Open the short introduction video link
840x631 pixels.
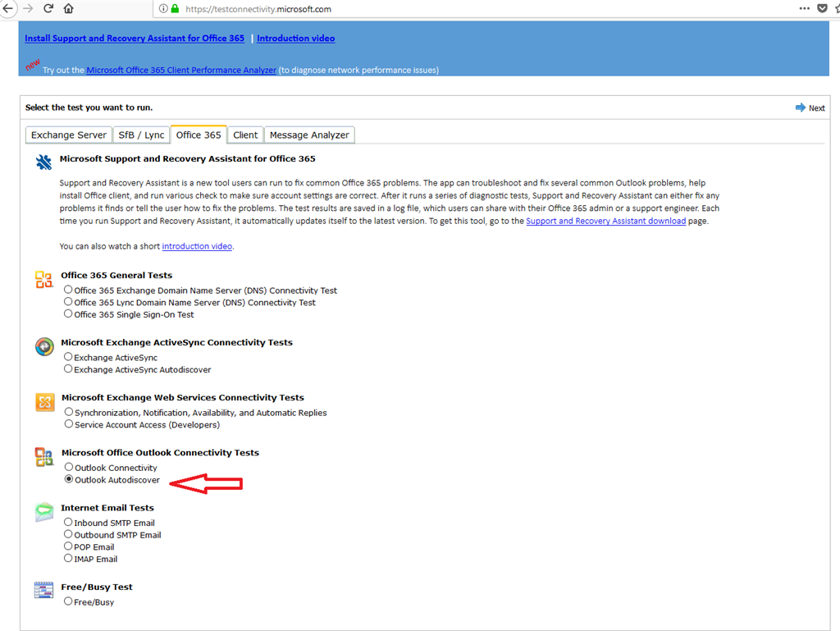(197, 246)
